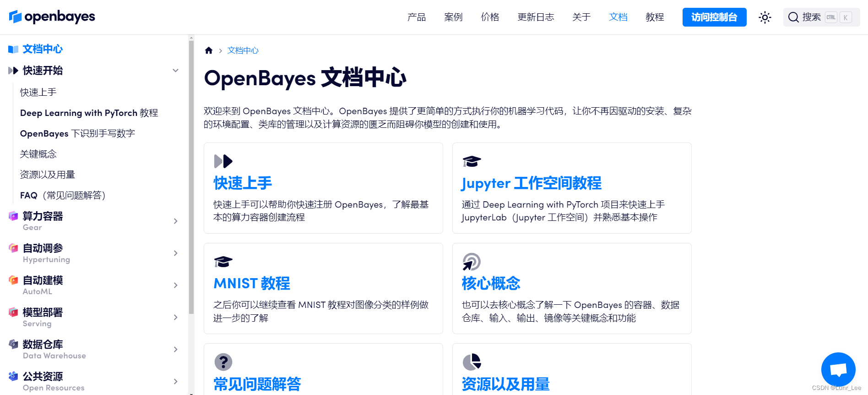The width and height of the screenshot is (868, 395).
Task: Click question mark icon on 常见问题解答 card
Action: (223, 362)
